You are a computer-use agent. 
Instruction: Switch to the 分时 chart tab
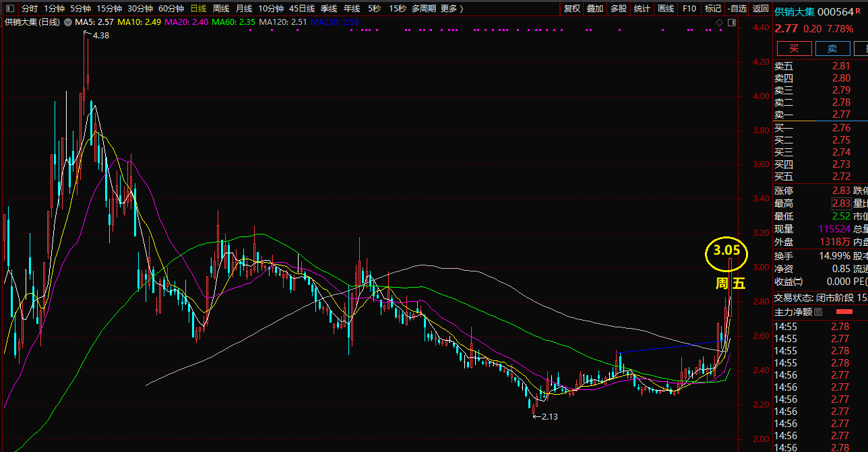pyautogui.click(x=30, y=9)
